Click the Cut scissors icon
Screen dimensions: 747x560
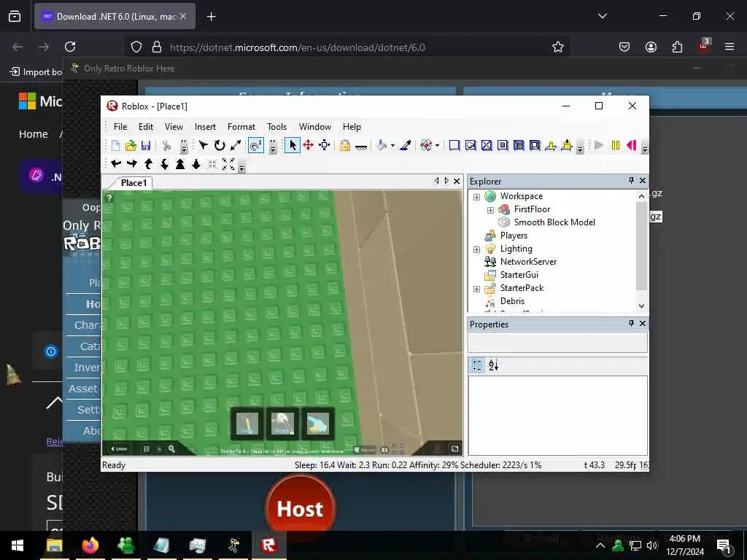click(x=166, y=146)
